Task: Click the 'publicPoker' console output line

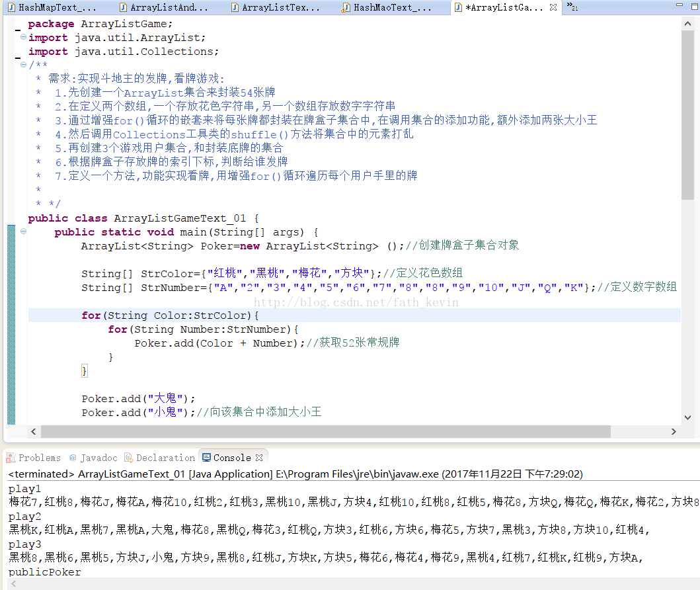Action: [45, 572]
